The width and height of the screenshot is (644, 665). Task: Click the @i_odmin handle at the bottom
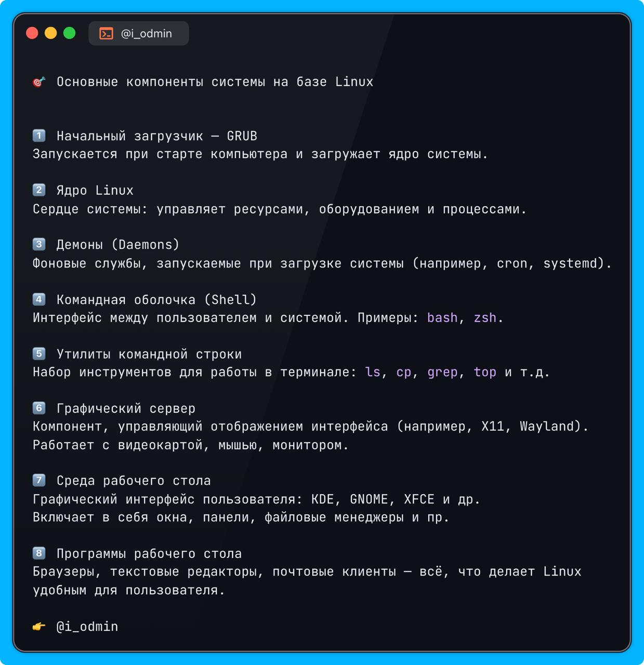pos(87,627)
